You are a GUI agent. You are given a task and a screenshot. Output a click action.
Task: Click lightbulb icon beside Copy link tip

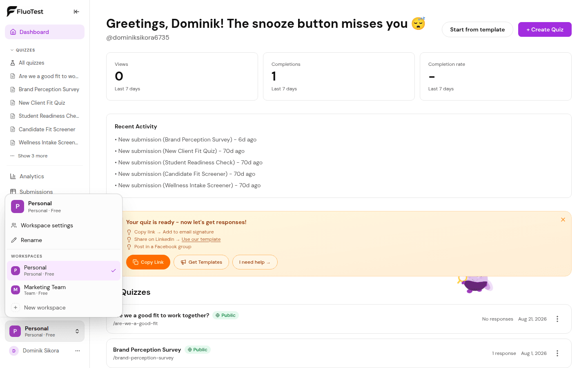(x=129, y=232)
